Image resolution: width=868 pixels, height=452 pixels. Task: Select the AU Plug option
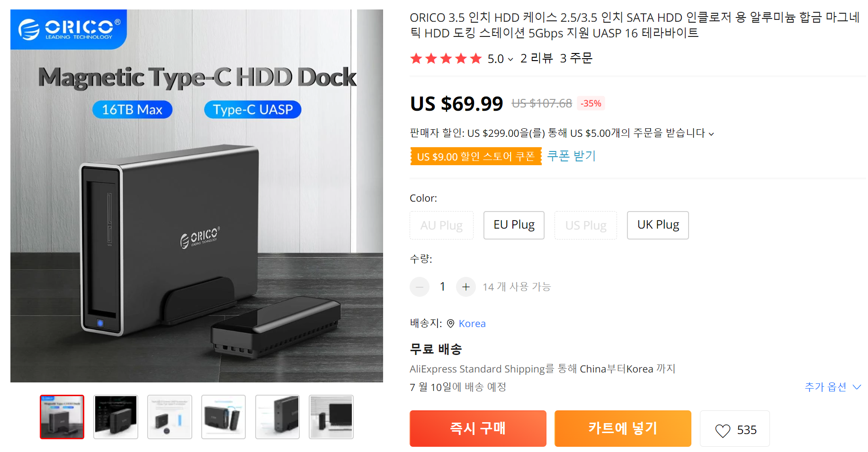441,225
